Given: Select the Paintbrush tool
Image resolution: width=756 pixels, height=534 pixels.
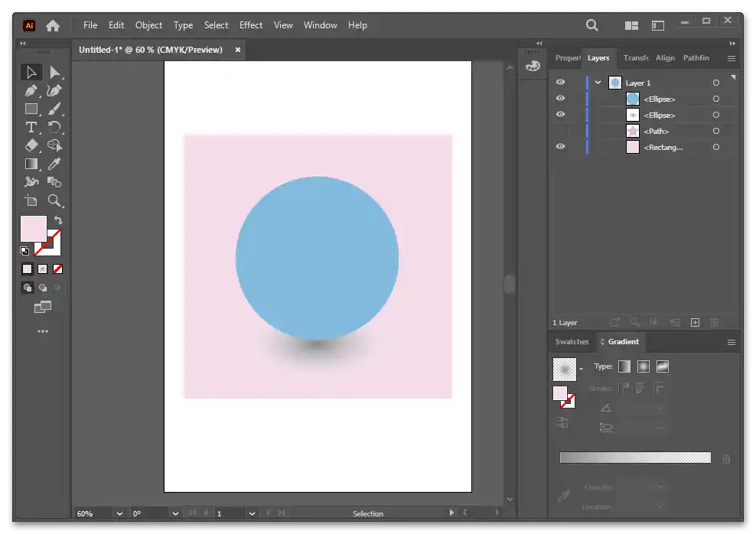Looking at the screenshot, I should click(54, 109).
